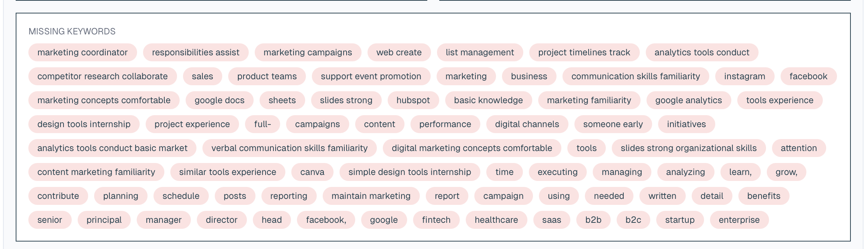Select the facebook keyword pill

pos(808,76)
